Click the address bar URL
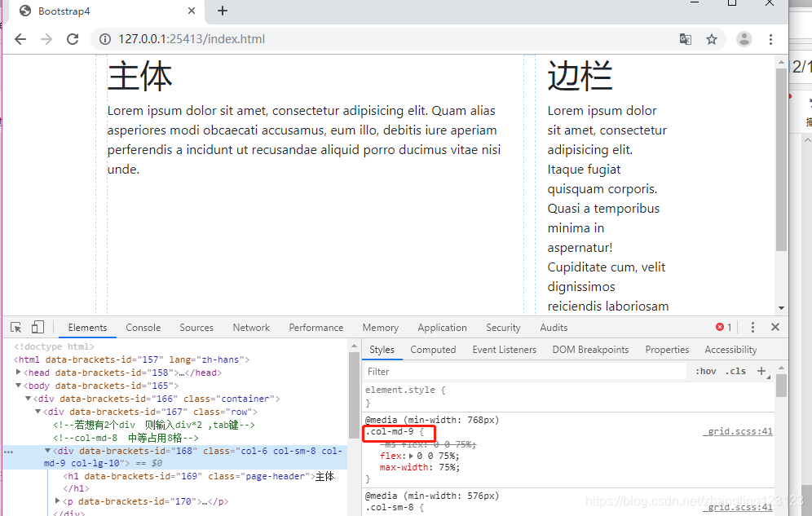This screenshot has width=812, height=516. pos(192,39)
